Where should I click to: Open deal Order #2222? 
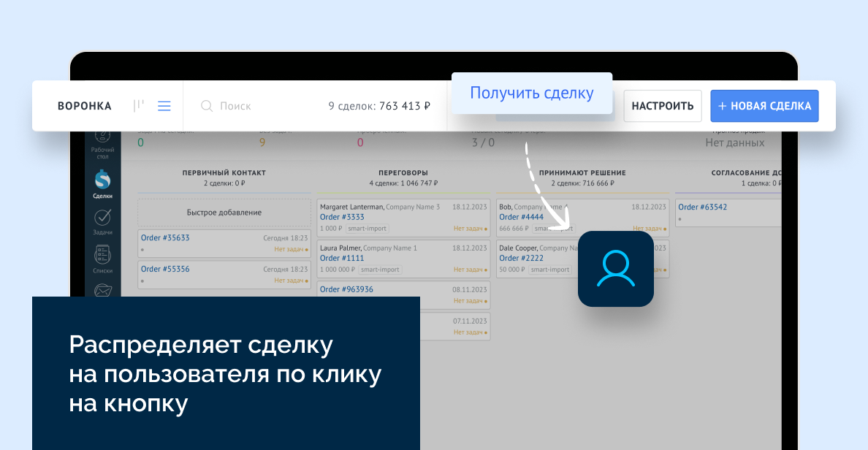(522, 258)
